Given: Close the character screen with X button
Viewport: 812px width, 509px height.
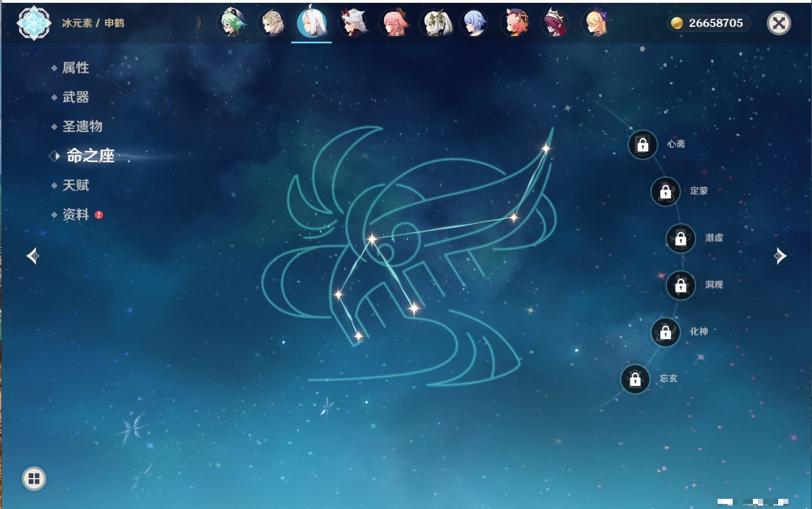Looking at the screenshot, I should [779, 23].
